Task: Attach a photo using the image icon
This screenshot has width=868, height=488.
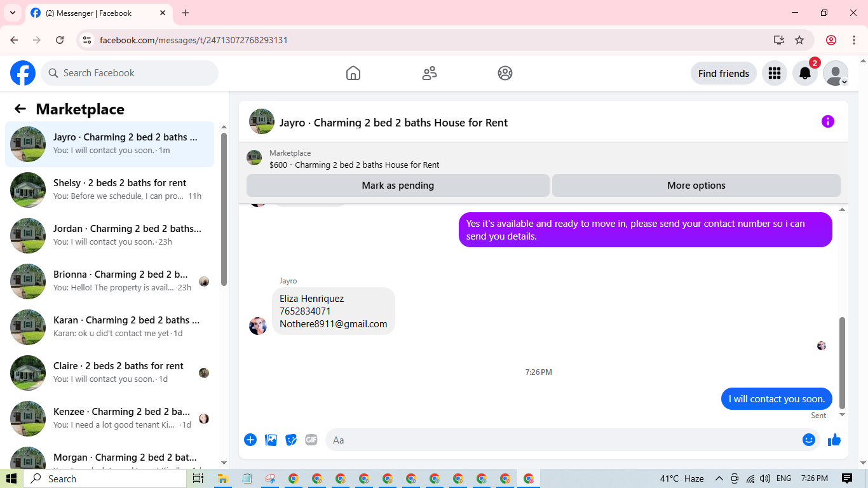Action: click(271, 440)
